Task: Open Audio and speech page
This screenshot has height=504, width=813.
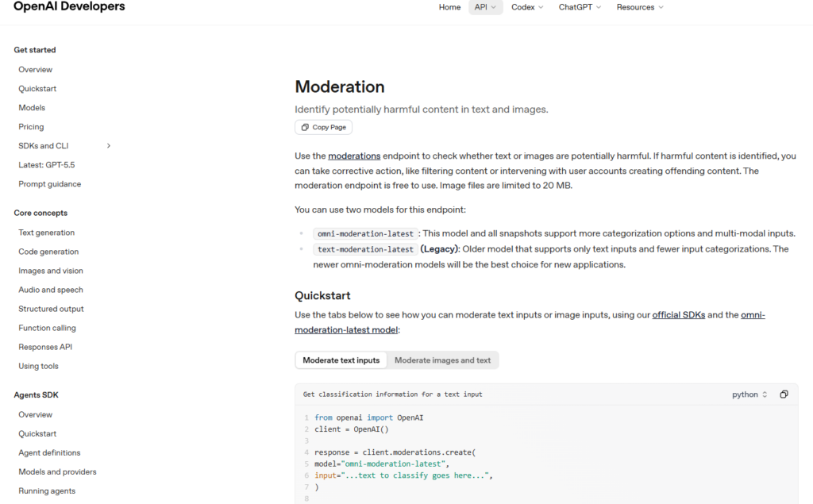Action: pyautogui.click(x=51, y=290)
